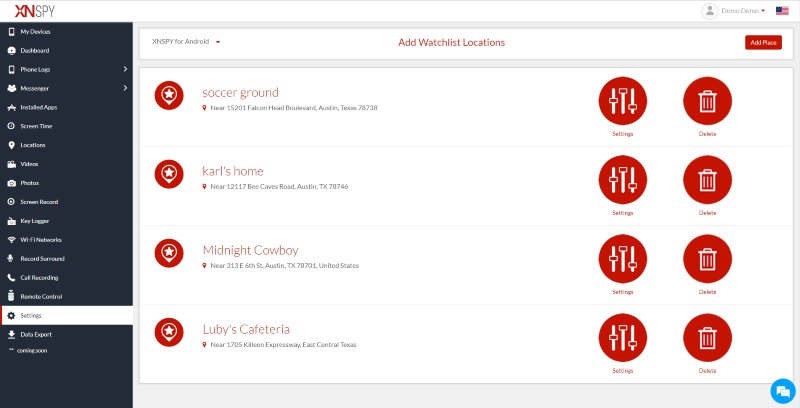Open the XNSPY for Android device dropdown

click(x=186, y=42)
